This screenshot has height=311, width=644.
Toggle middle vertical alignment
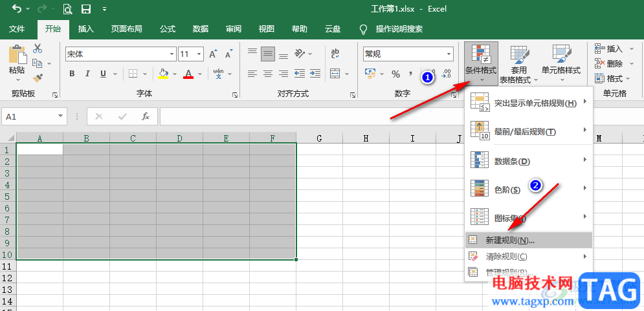coord(268,54)
